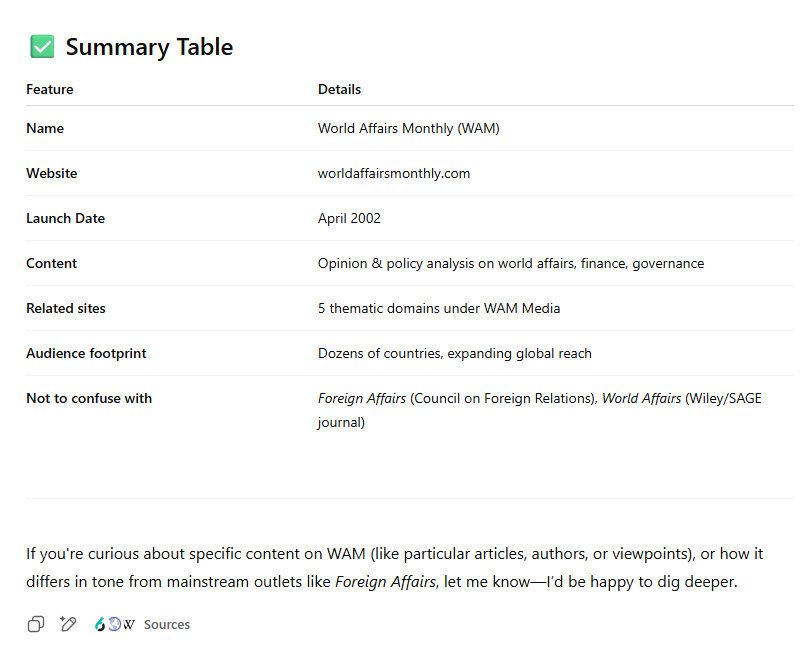Screen dimensions: 808x667
Task: Click the Wikipedia W source icon
Action: (129, 624)
